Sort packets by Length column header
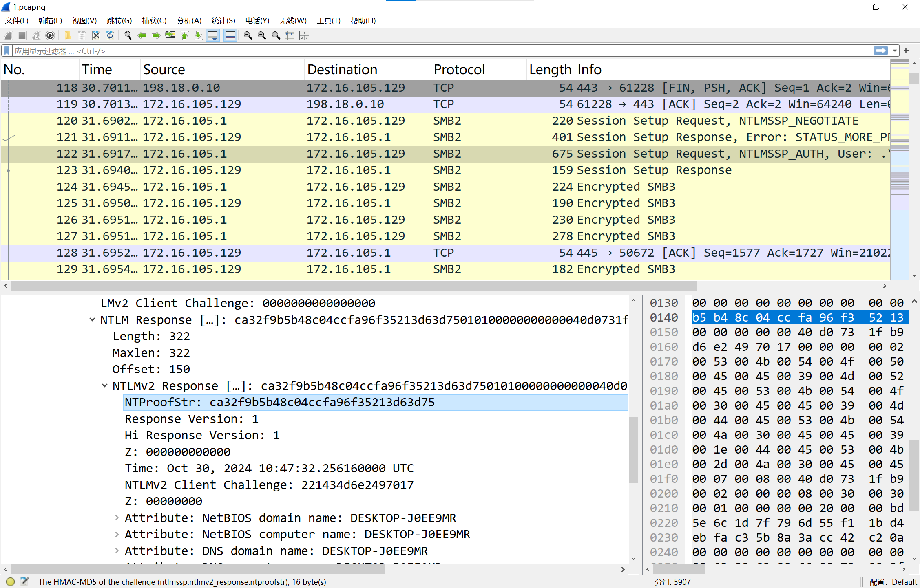Image resolution: width=920 pixels, height=588 pixels. (x=551, y=70)
